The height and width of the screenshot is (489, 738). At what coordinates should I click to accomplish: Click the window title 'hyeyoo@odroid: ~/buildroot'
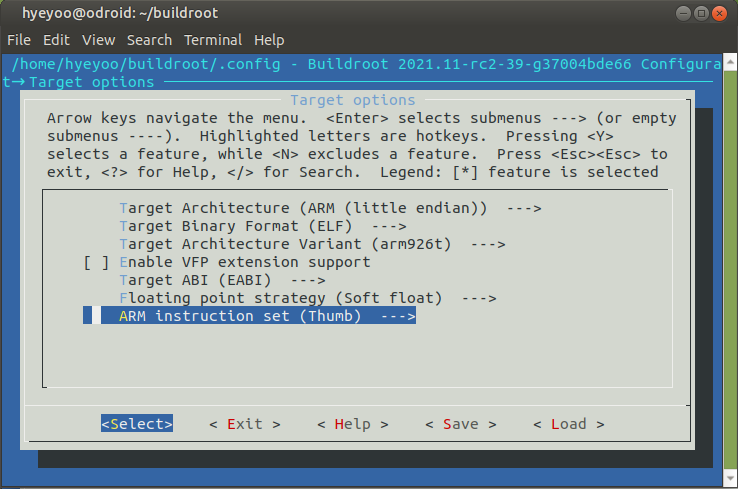click(120, 13)
